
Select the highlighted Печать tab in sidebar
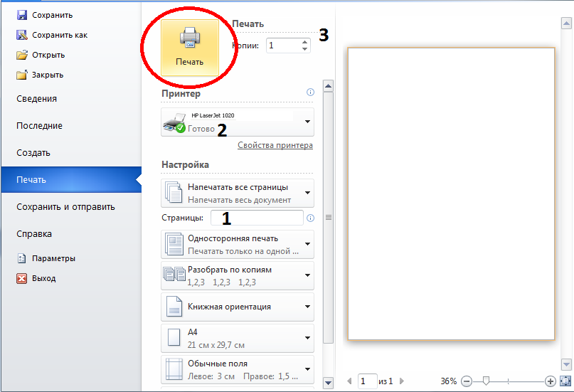coord(71,180)
